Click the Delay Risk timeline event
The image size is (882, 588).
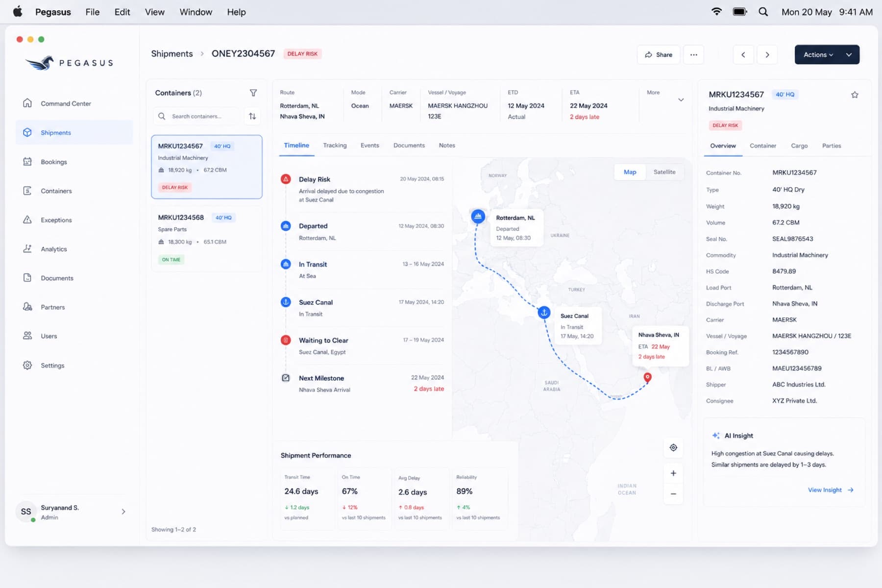[362, 189]
